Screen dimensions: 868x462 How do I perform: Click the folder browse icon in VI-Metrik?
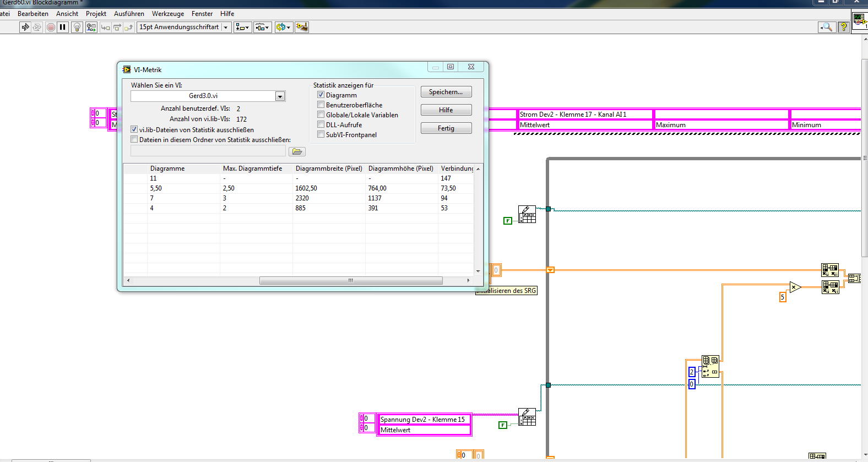tap(297, 151)
